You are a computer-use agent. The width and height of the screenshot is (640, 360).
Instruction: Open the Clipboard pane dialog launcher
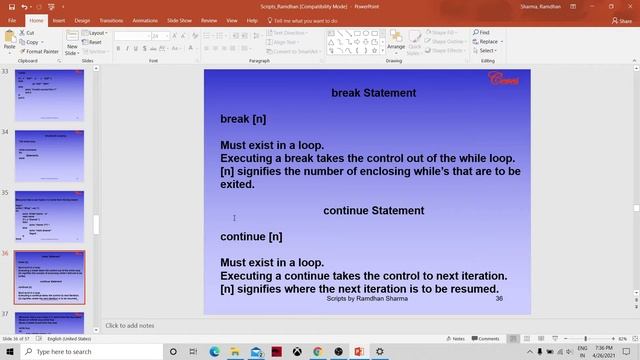coord(59,61)
